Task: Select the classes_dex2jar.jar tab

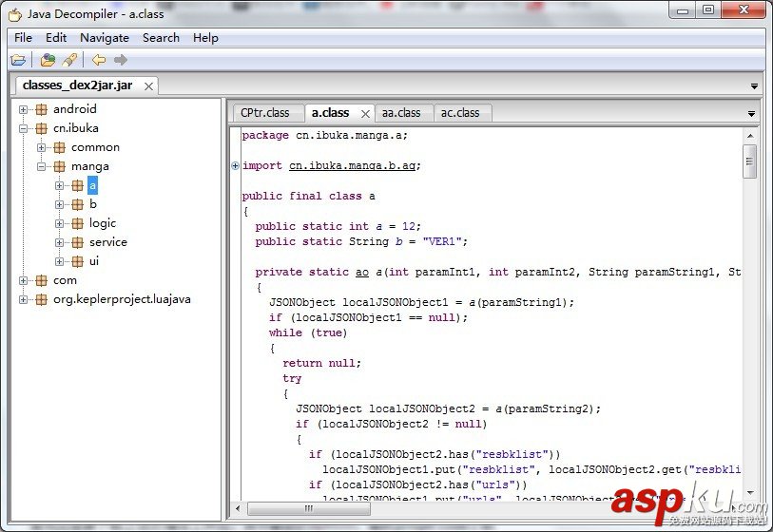Action: (x=77, y=85)
